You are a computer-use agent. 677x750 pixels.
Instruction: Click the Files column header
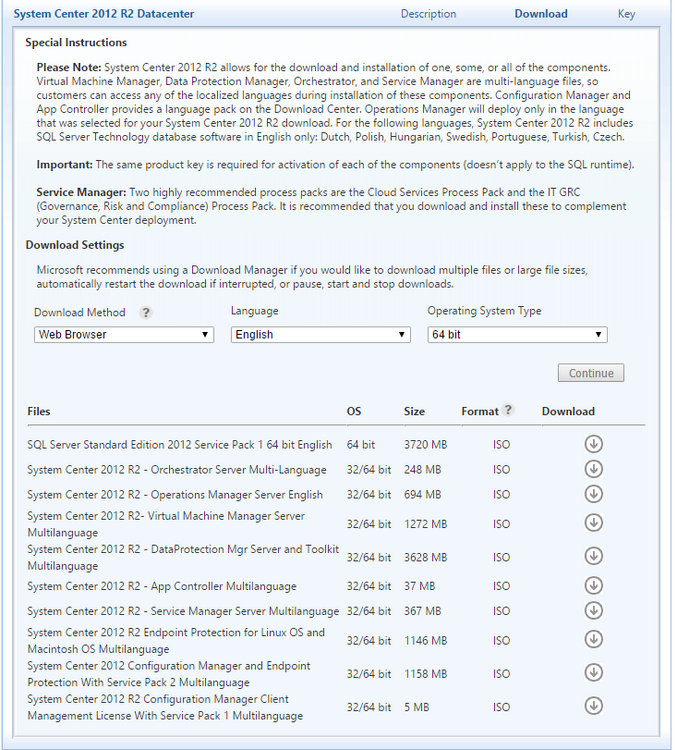pos(39,411)
